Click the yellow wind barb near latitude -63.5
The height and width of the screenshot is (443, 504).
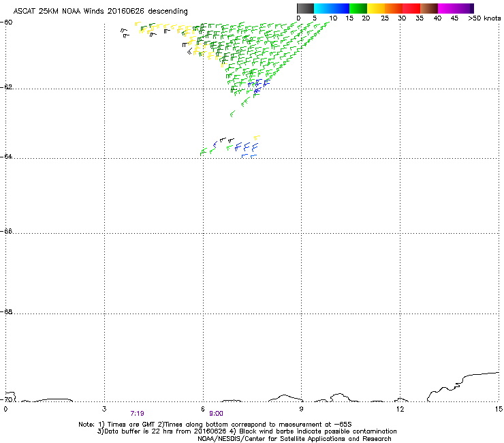257,138
